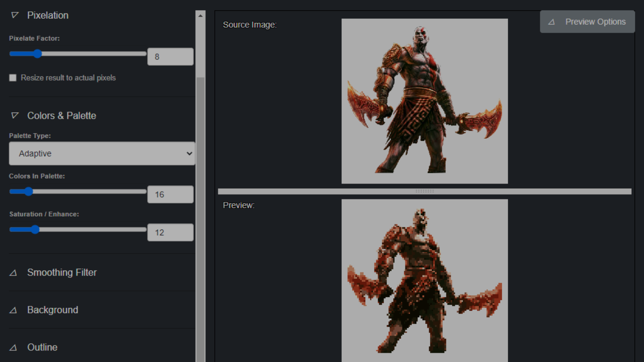Click the Pixelate Factor: label
644x362 pixels.
(35, 39)
